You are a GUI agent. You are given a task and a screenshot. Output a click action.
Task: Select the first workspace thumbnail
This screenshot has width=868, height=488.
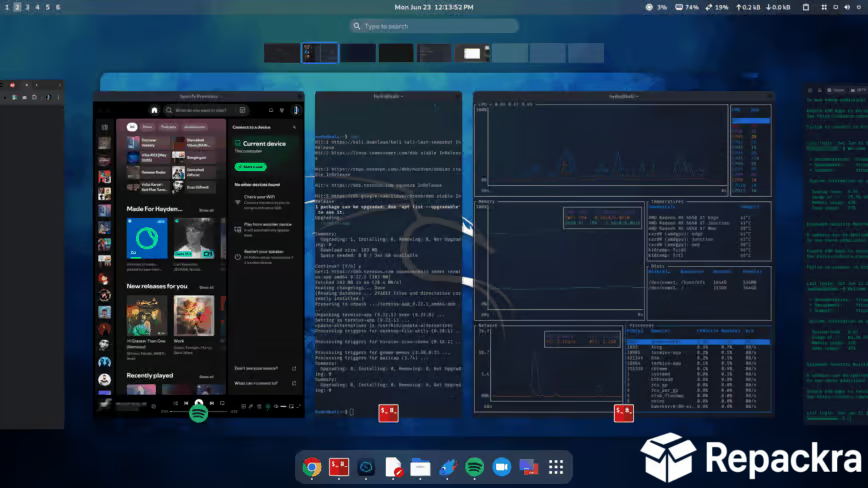click(282, 53)
